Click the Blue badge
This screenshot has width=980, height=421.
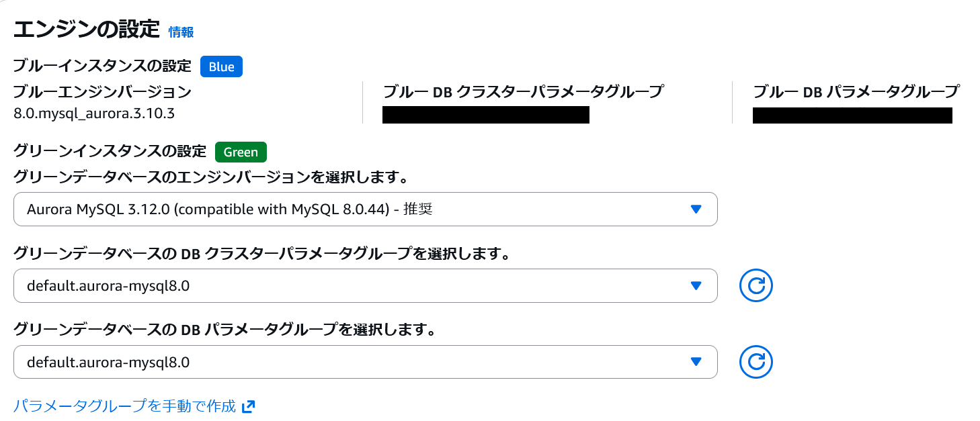coord(221,66)
